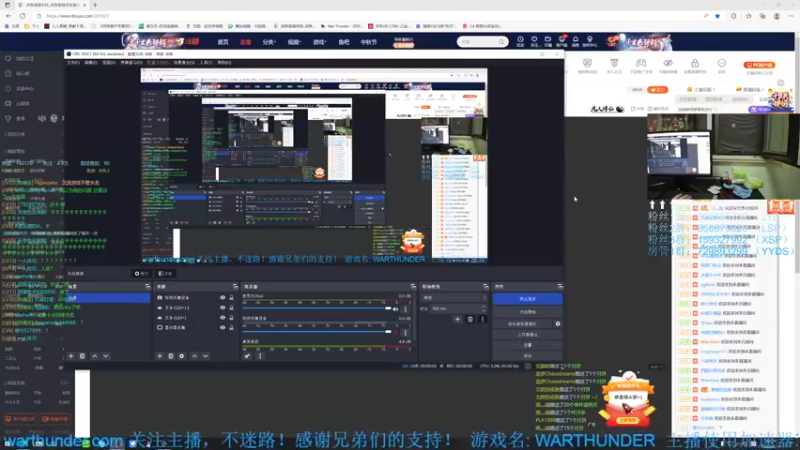800x450 pixels.
Task: Move scene up with arrow icon
Action: click(x=94, y=356)
